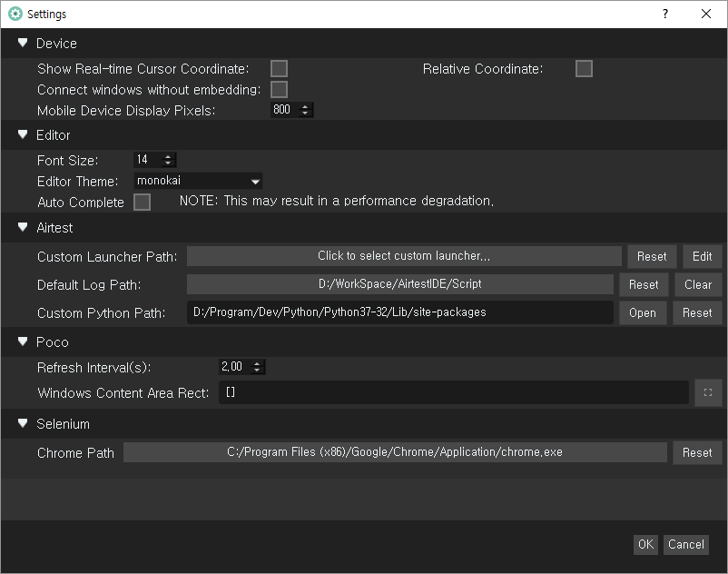The width and height of the screenshot is (728, 574).
Task: Collapse the Device section
Action: click(x=23, y=43)
